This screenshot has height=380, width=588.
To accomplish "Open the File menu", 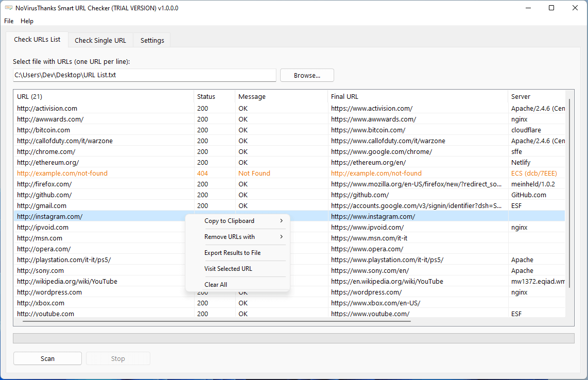I will (x=8, y=21).
